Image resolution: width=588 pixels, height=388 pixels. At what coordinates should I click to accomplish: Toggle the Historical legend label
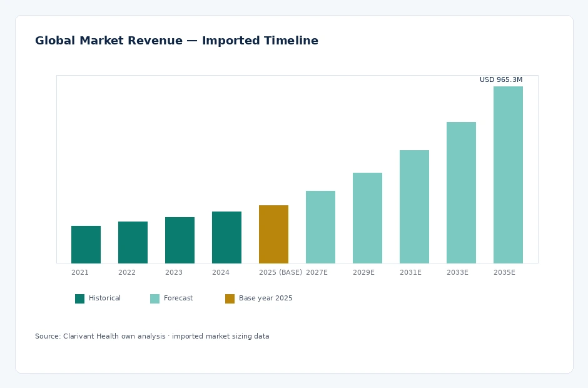tap(104, 298)
